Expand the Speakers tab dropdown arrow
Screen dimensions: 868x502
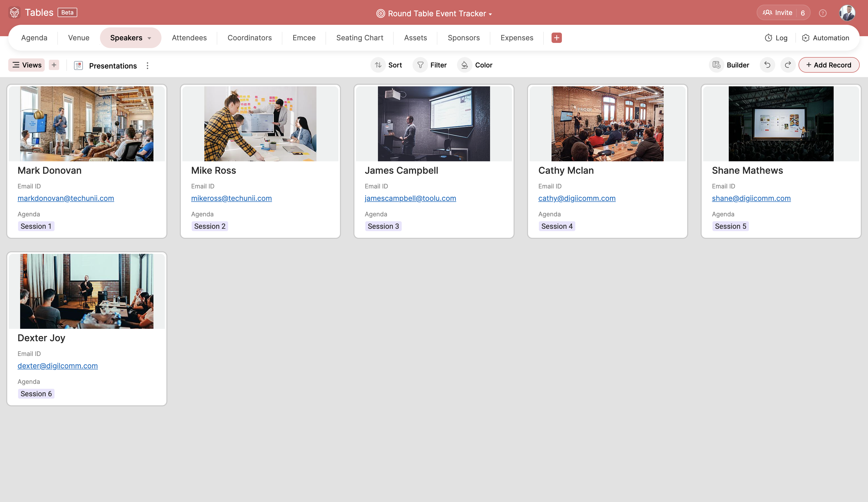[150, 38]
